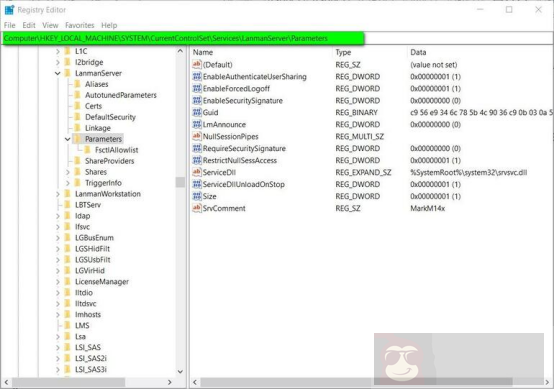
Task: Click the tree pane horizontal scroll right arrow
Action: [170, 382]
